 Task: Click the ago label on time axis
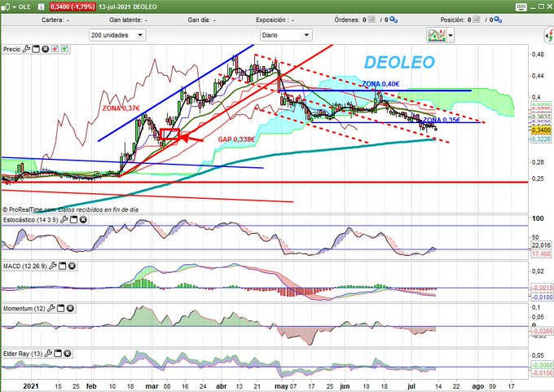[x=477, y=386]
